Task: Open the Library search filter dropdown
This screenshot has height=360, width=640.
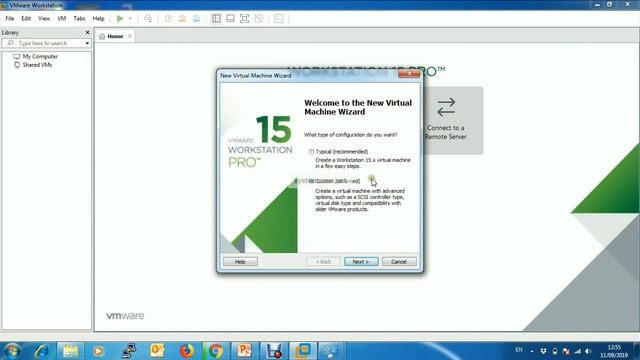Action: pos(87,43)
